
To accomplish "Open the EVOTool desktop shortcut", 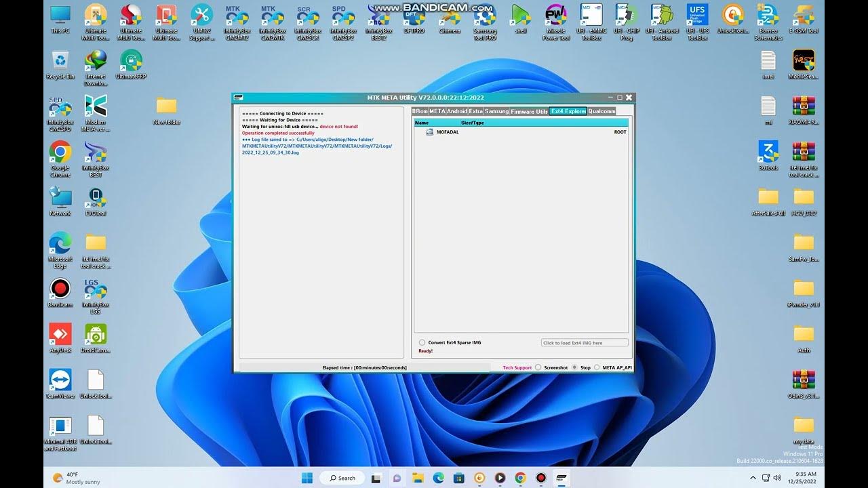I will click(x=96, y=201).
